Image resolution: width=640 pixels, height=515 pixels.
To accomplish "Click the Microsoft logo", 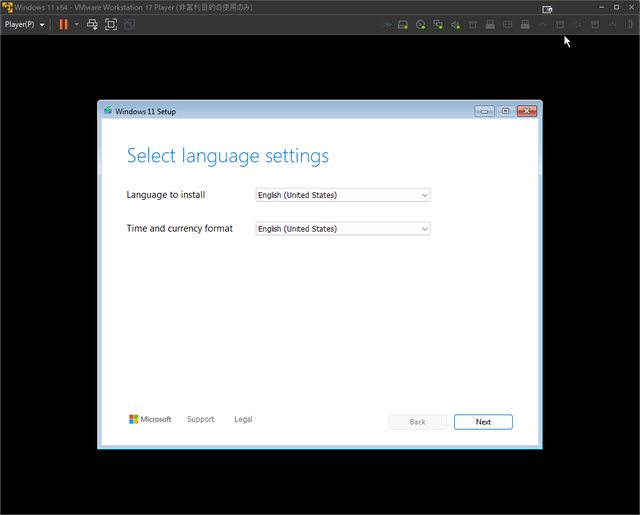I will pyautogui.click(x=150, y=419).
